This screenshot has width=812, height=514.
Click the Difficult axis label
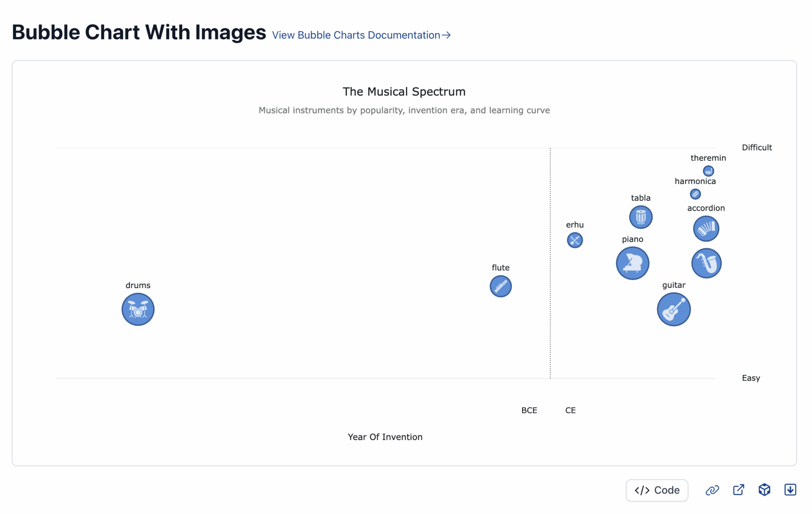[757, 148]
